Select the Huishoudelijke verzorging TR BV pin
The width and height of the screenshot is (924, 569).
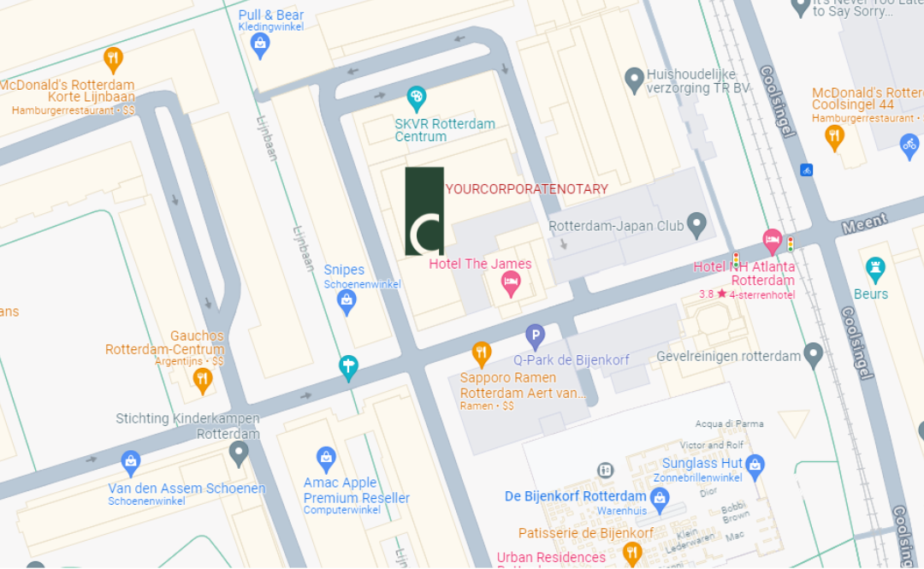point(634,80)
